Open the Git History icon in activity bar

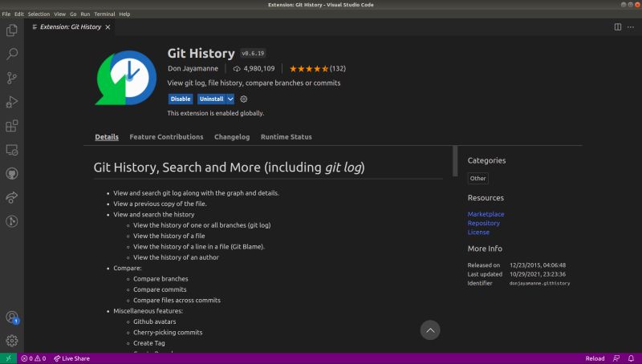coord(12,221)
